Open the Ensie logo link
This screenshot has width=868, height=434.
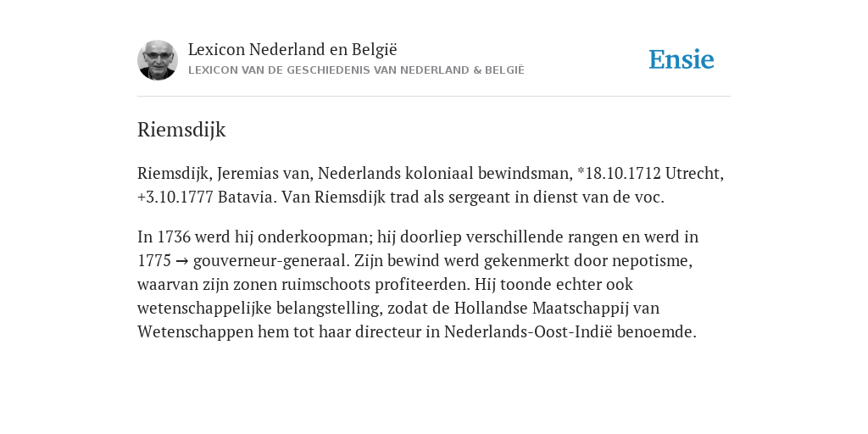click(x=682, y=59)
